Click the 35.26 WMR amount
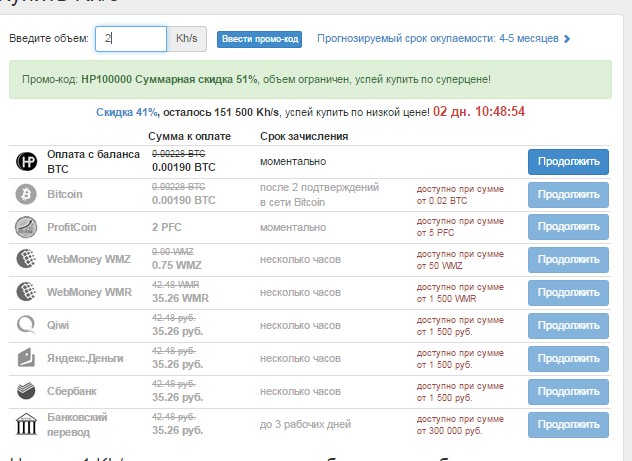Image resolution: width=632 pixels, height=461 pixels. (x=180, y=298)
